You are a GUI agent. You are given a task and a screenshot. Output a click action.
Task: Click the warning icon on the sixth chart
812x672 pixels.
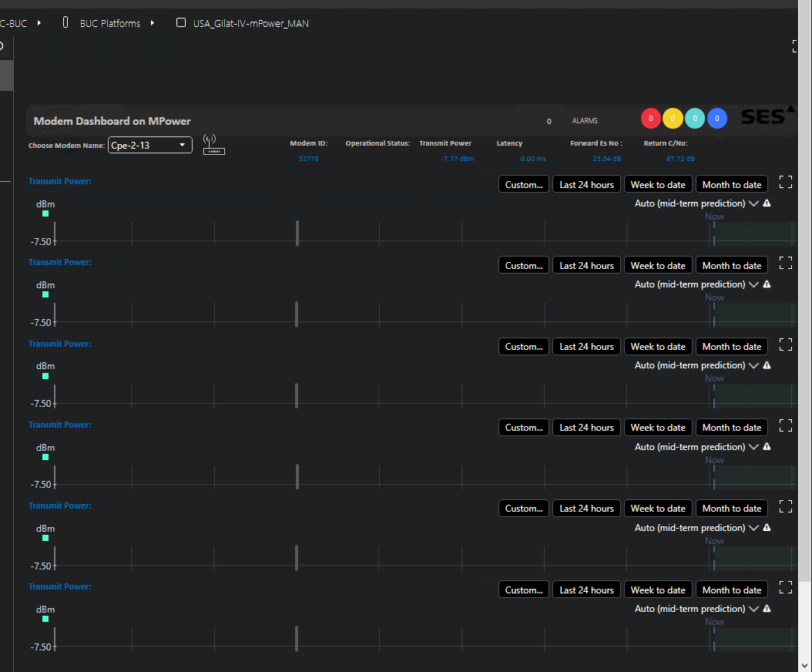point(767,609)
